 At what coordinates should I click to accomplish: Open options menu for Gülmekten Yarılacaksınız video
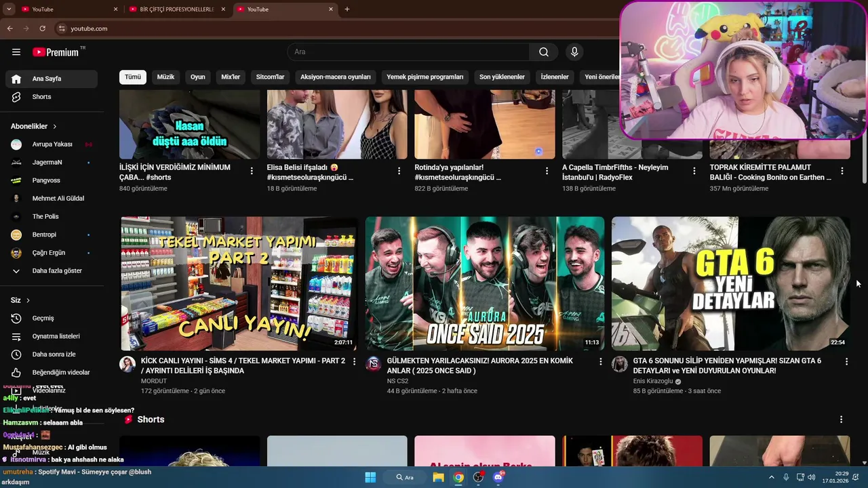pyautogui.click(x=600, y=362)
